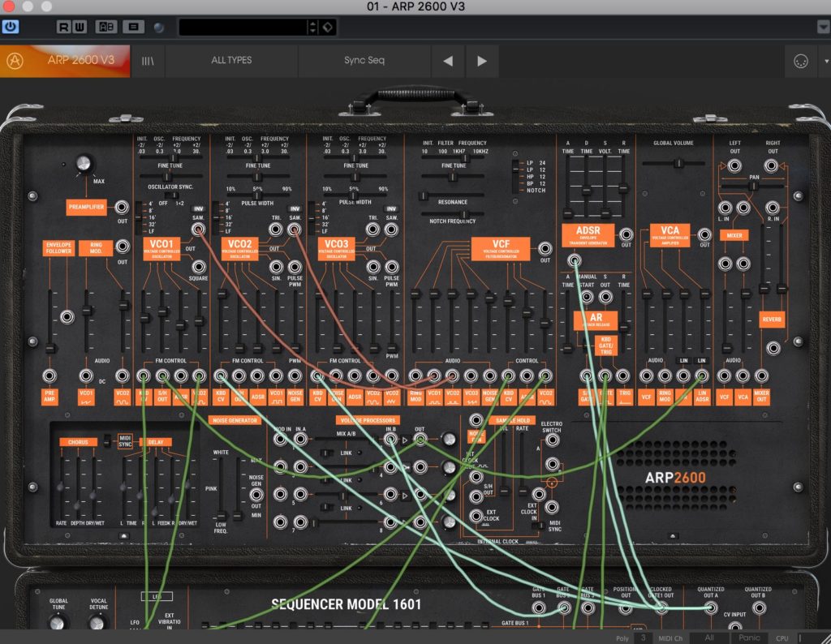Click the VCF module label
This screenshot has width=831, height=644.
click(500, 249)
